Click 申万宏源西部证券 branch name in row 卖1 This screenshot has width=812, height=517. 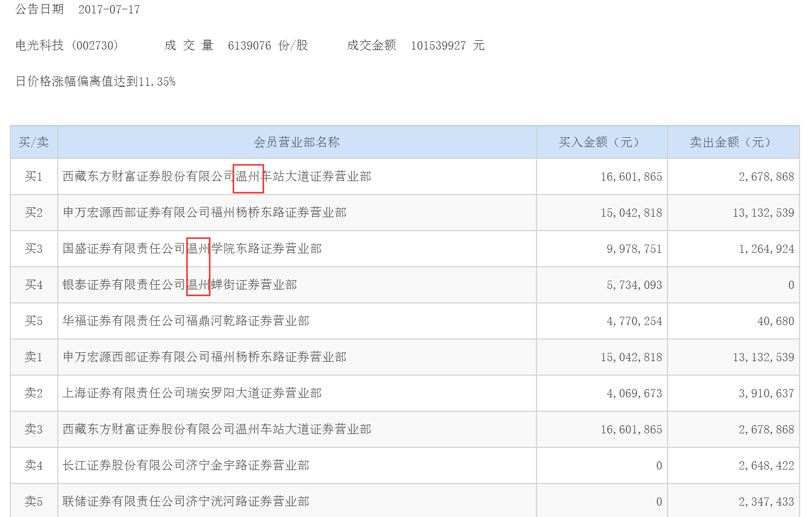pyautogui.click(x=204, y=357)
